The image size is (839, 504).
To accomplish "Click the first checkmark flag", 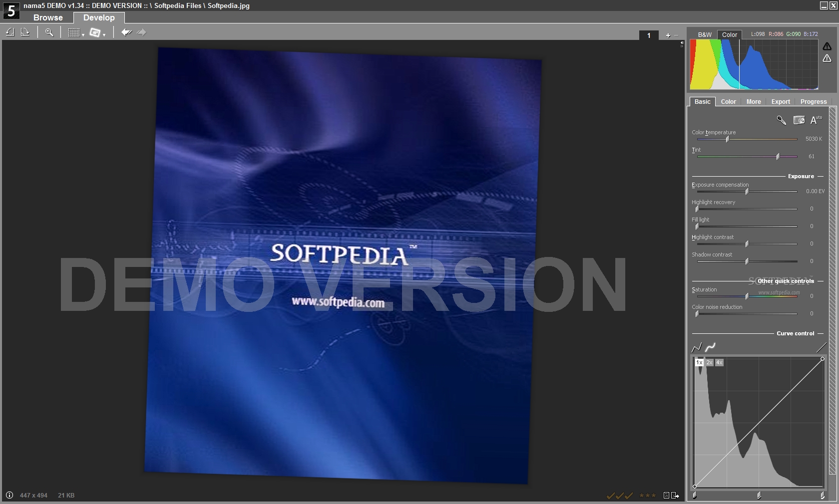I will click(610, 496).
